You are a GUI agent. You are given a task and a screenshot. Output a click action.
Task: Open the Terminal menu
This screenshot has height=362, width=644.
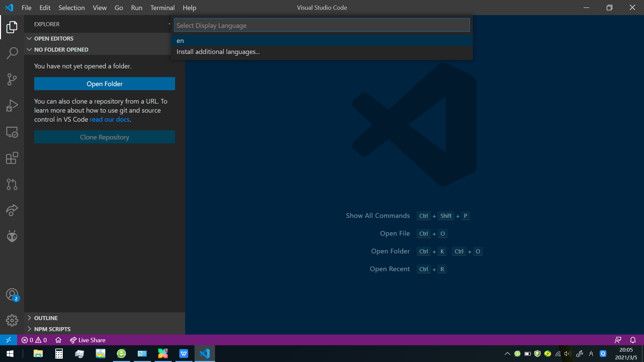pyautogui.click(x=162, y=8)
